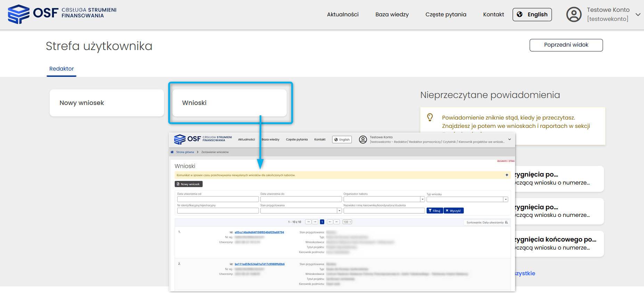Go to the first results page arrow
This screenshot has height=293, width=644.
pyautogui.click(x=308, y=222)
